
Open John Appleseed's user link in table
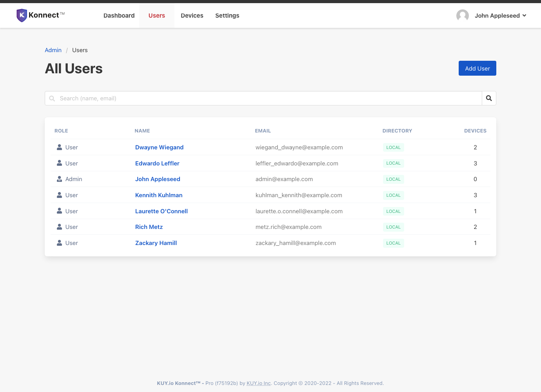click(x=158, y=179)
